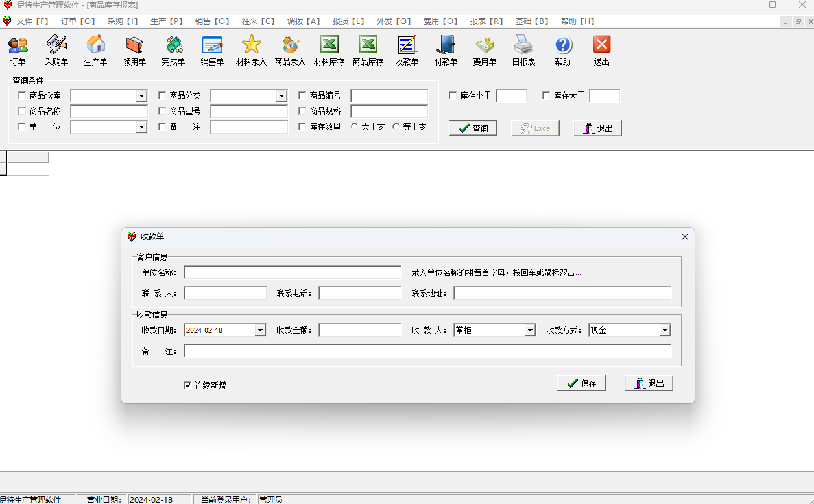
Task: Click the 营业日期 2024-02-18 status field
Action: tap(160, 499)
